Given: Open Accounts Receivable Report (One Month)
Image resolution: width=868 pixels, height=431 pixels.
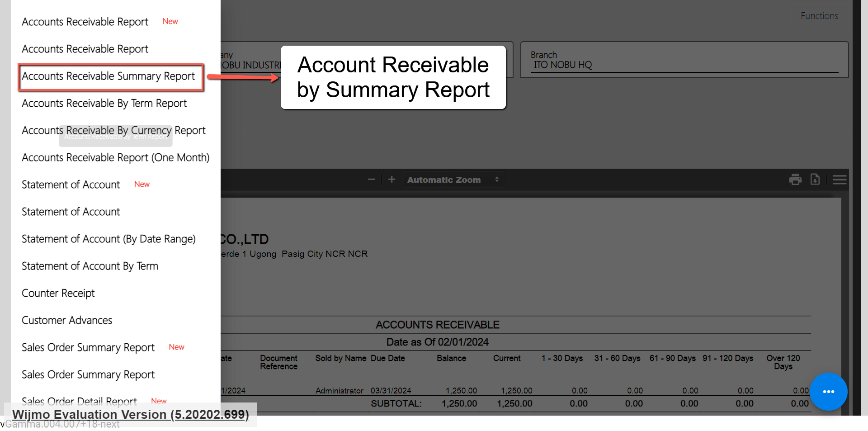Looking at the screenshot, I should pyautogui.click(x=115, y=157).
